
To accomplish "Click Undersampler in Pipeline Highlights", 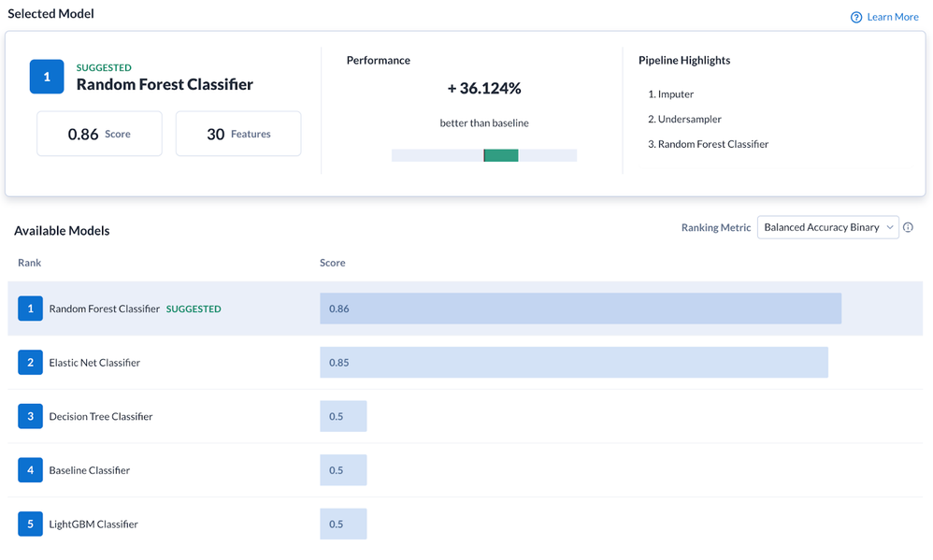I will click(689, 120).
